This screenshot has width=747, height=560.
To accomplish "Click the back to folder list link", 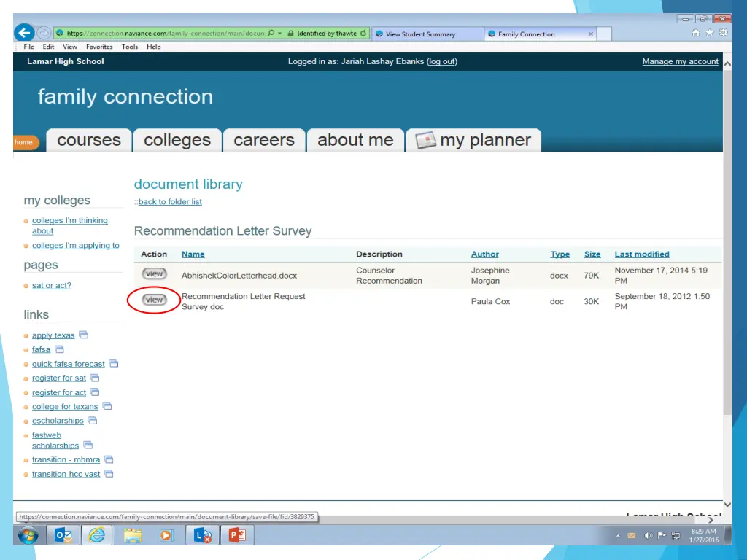I will click(170, 202).
